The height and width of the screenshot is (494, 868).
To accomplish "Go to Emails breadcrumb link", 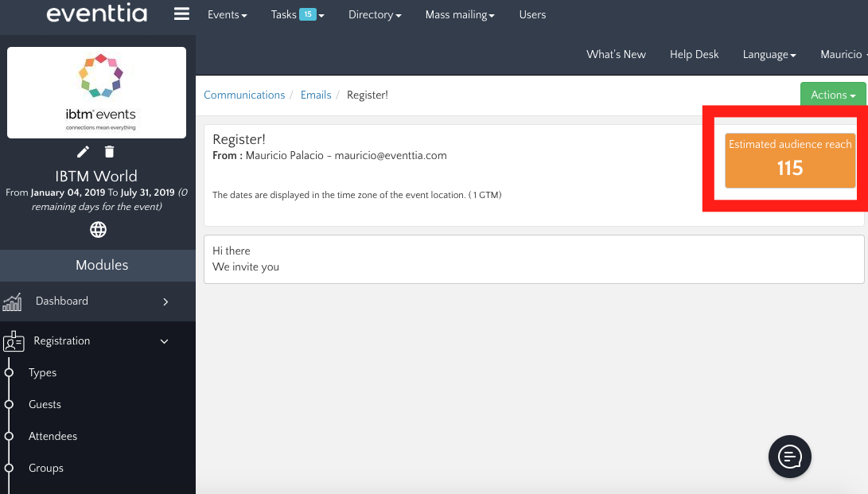I will click(316, 95).
